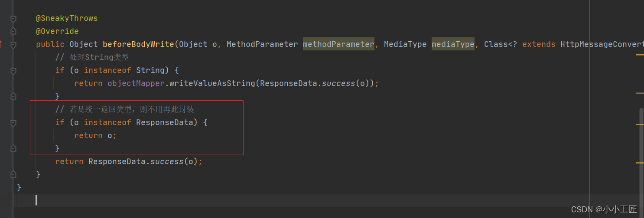Click fold marker on the @Override line
644x218 pixels.
(x=13, y=31)
